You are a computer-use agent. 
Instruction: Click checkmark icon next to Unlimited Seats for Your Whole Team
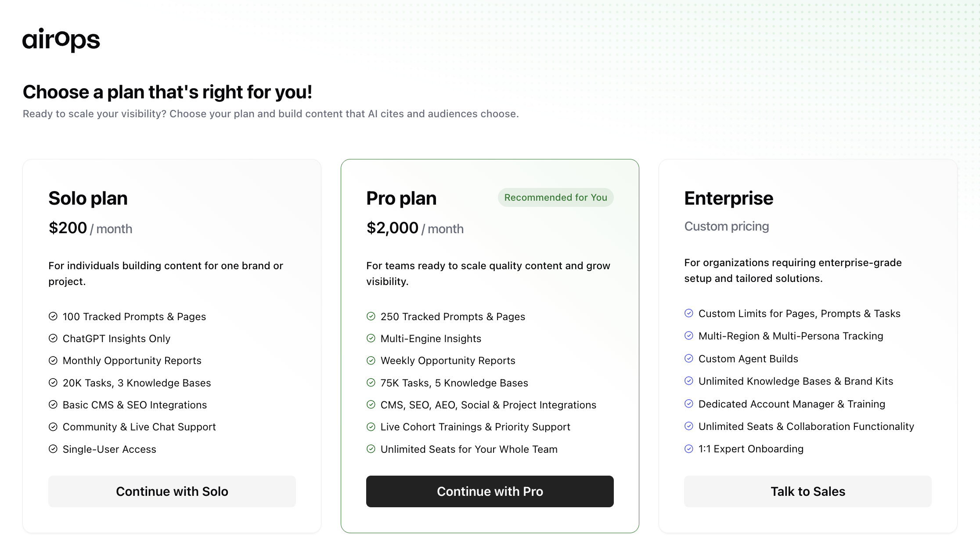coord(371,449)
